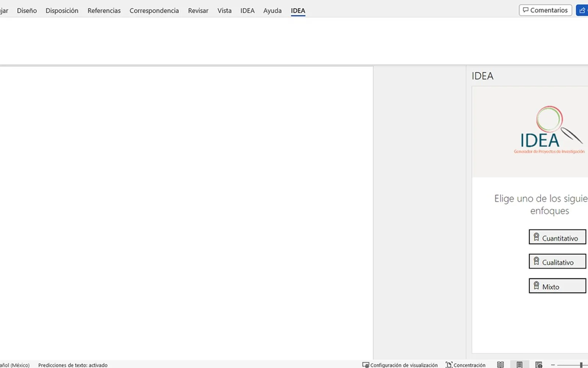Open the Vista ribbon tab

224,11
